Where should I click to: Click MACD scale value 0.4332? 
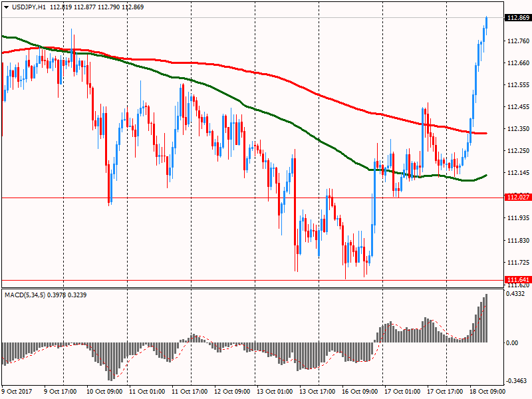coord(515,294)
